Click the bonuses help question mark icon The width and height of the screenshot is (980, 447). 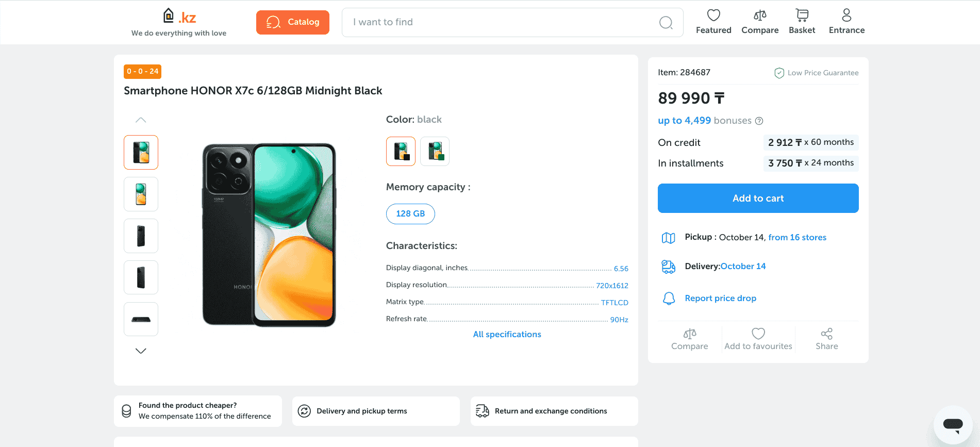[x=759, y=121]
